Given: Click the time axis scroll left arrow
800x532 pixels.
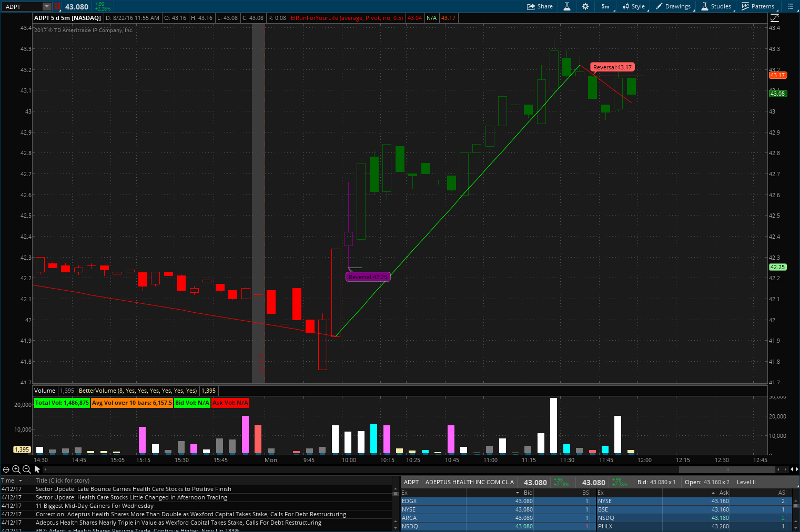Looking at the screenshot, I should coord(46,469).
